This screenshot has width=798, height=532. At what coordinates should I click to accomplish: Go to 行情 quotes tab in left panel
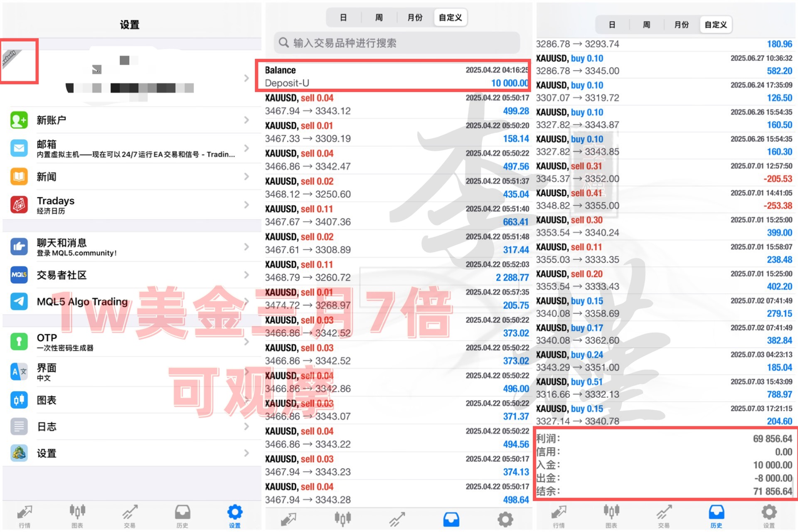pos(25,516)
